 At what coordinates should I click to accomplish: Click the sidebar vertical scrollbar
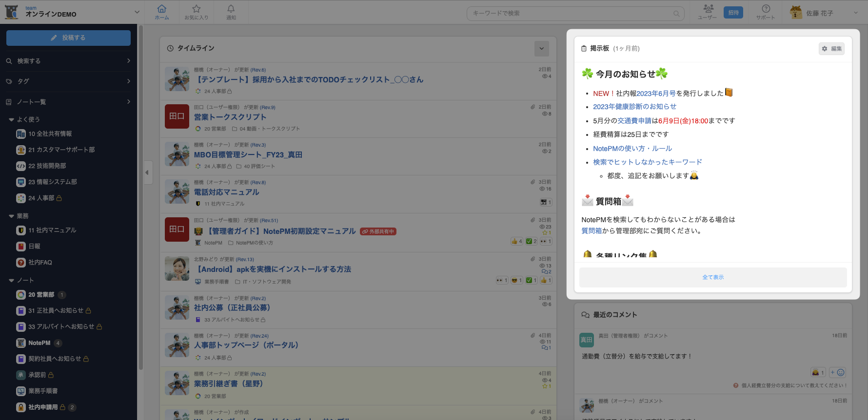pos(141,195)
